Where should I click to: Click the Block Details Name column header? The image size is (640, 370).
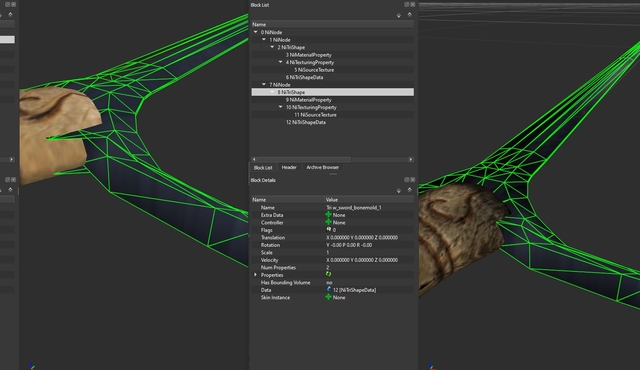coord(288,199)
